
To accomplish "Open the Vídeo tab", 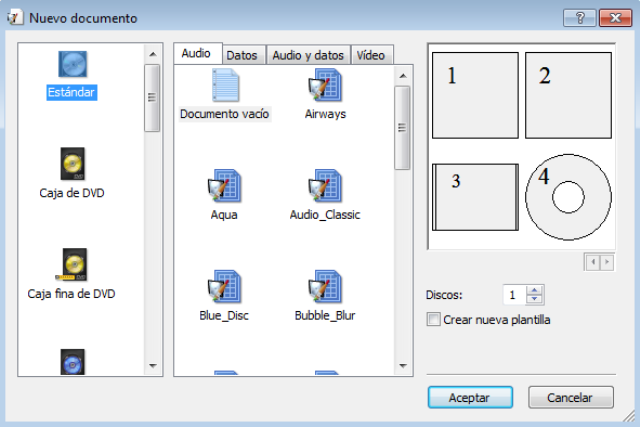I will pos(372,55).
